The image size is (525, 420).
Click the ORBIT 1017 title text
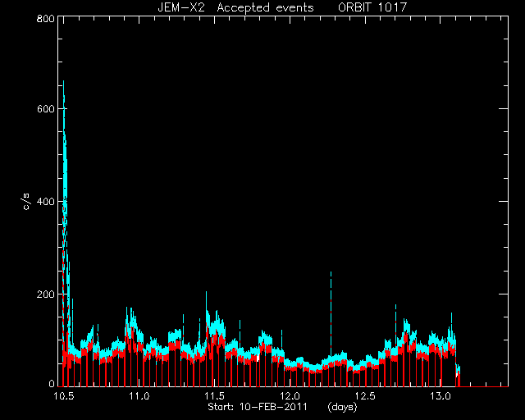[372, 7]
